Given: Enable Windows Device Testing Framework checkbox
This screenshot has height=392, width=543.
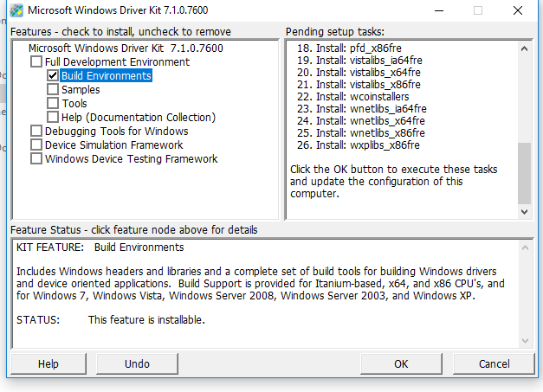Looking at the screenshot, I should pos(36,158).
